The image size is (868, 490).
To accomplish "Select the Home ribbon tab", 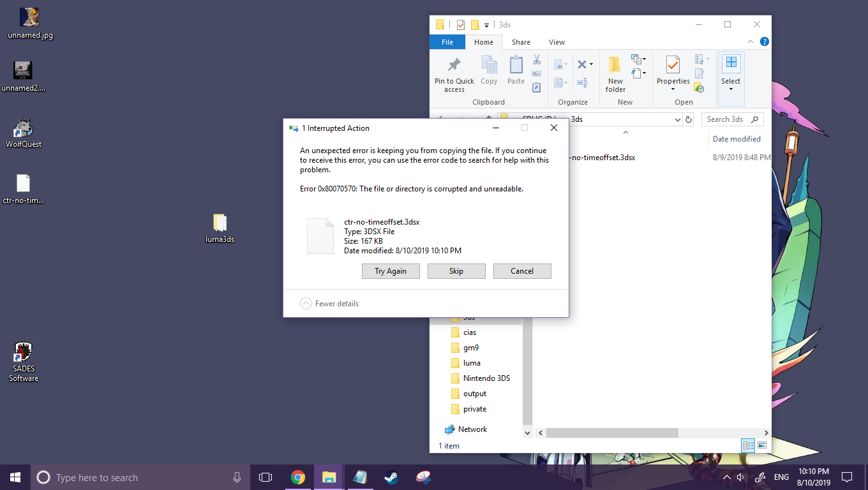I will coord(484,42).
